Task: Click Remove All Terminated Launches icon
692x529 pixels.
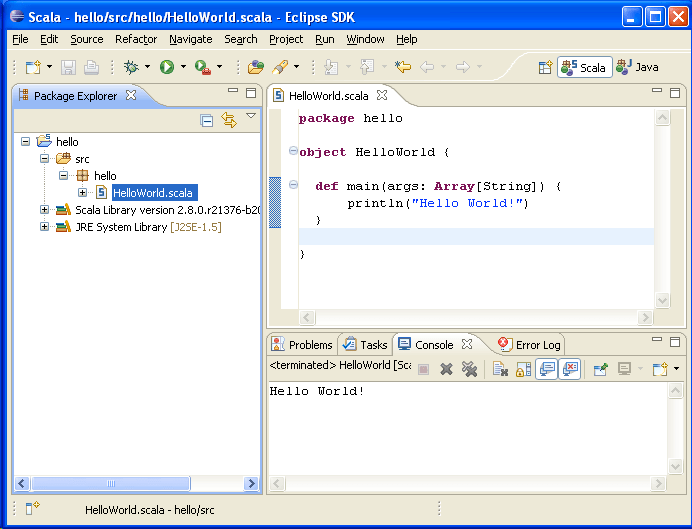Action: pyautogui.click(x=470, y=369)
